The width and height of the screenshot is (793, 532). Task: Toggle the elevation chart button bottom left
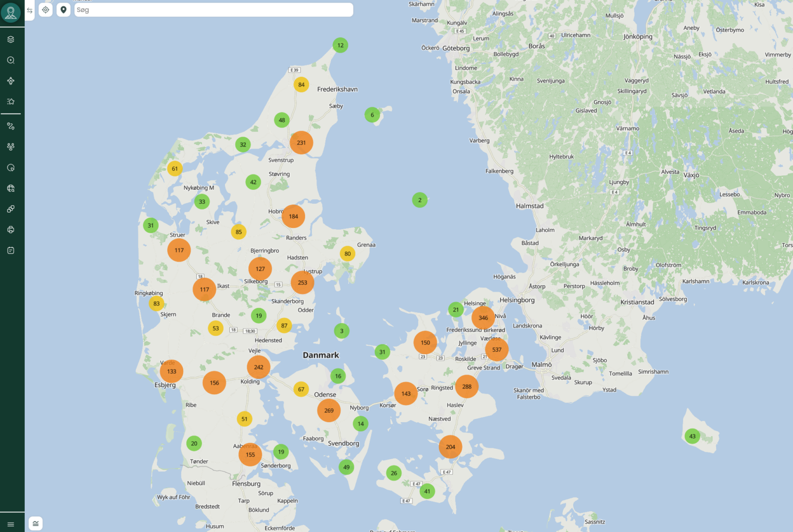pos(35,523)
